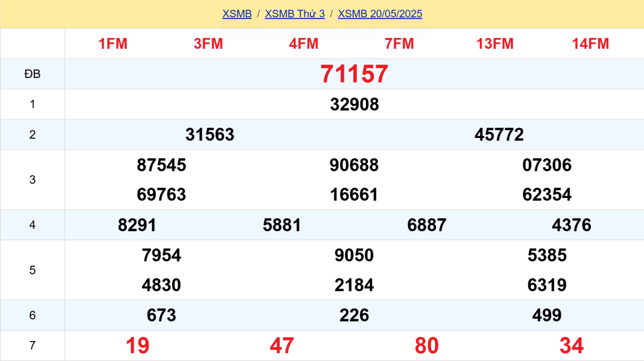
Task: Click the row label for prize 4
Action: coord(32,225)
